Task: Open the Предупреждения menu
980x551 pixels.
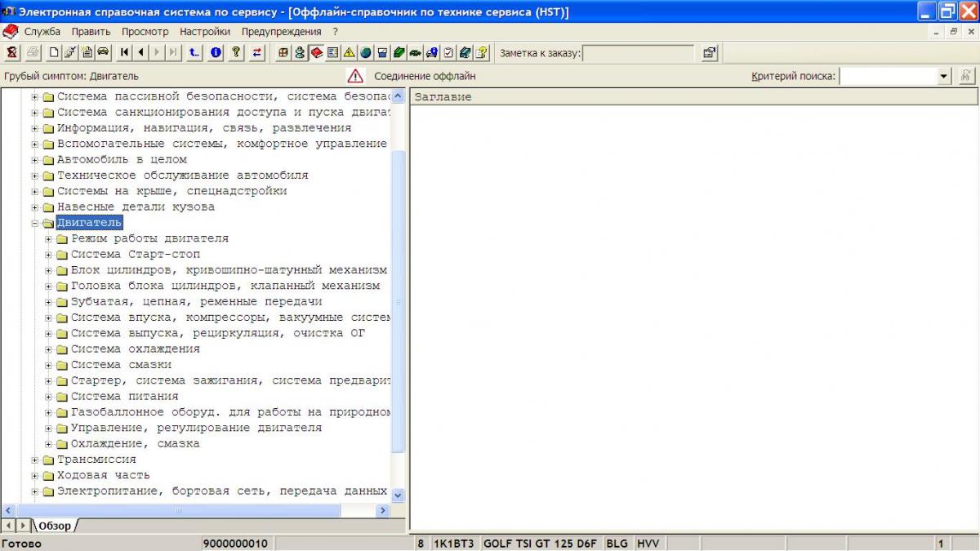Action: pos(281,32)
